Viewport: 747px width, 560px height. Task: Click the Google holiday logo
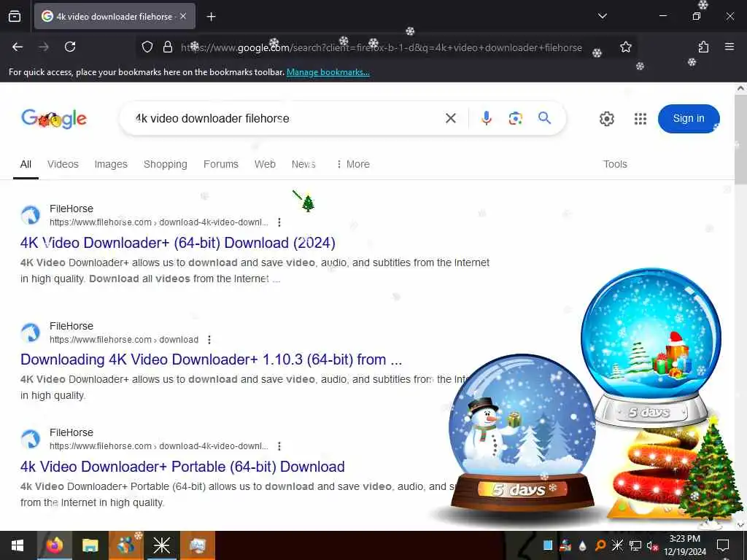point(54,119)
